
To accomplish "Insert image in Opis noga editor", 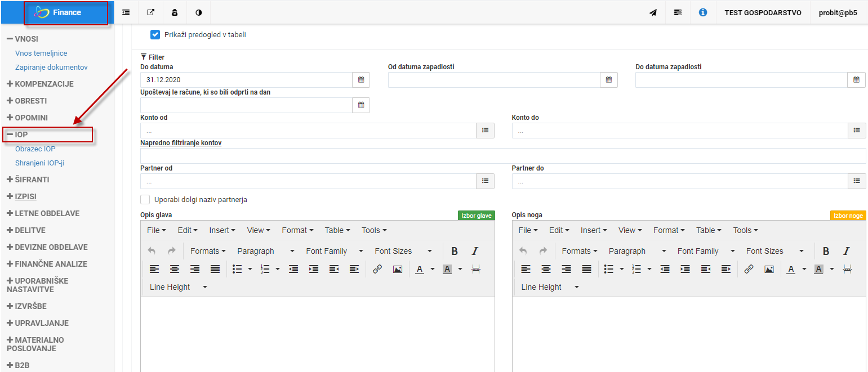I will coord(769,269).
